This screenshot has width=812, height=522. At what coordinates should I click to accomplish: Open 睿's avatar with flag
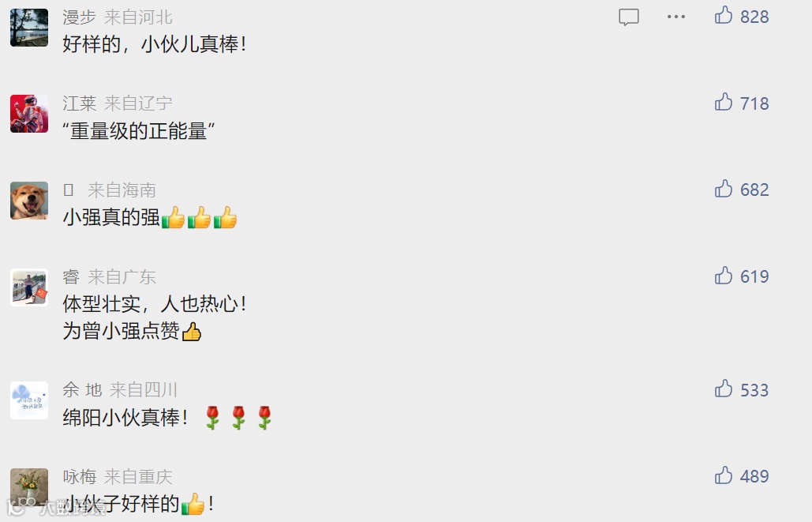pos(29,287)
